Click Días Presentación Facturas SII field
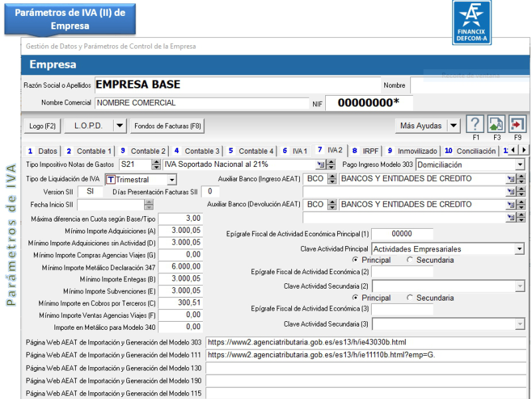Image resolution: width=532 pixels, height=399 pixels. [210, 192]
